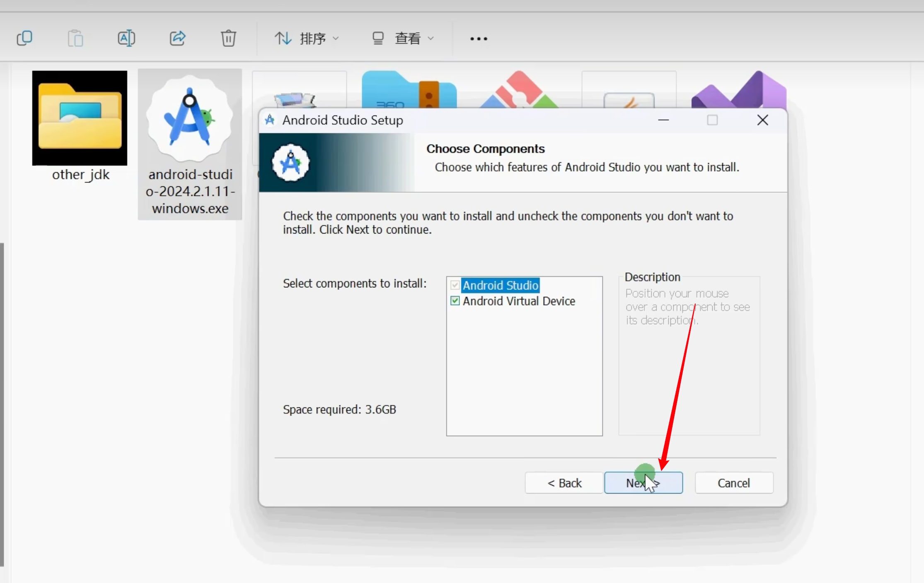The width and height of the screenshot is (924, 583).
Task: Click the Description group label
Action: pyautogui.click(x=652, y=277)
